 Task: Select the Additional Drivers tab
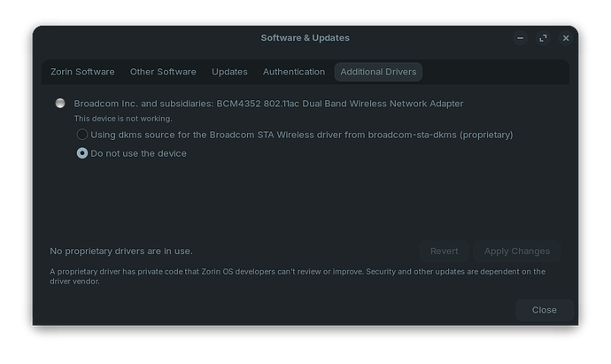[378, 72]
